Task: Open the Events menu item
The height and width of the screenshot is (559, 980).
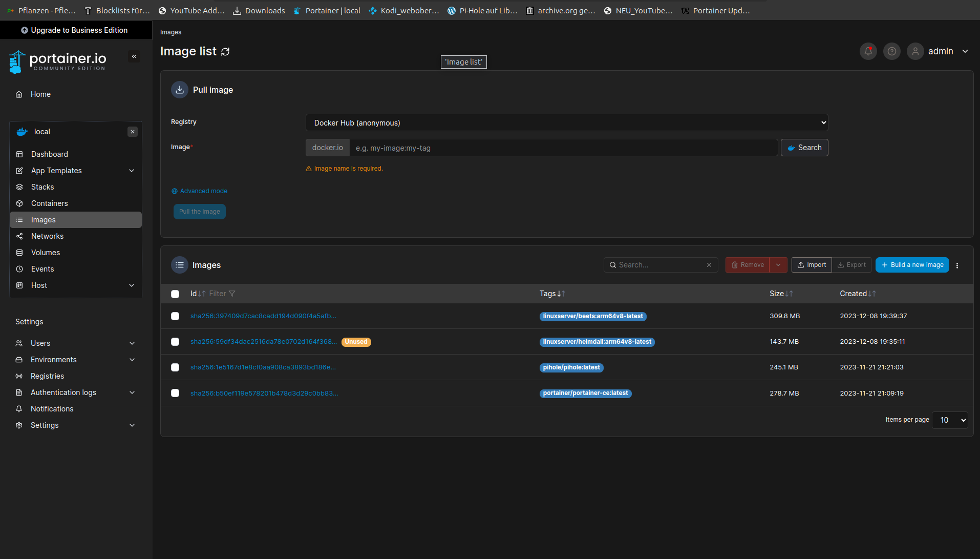Action: pos(76,269)
